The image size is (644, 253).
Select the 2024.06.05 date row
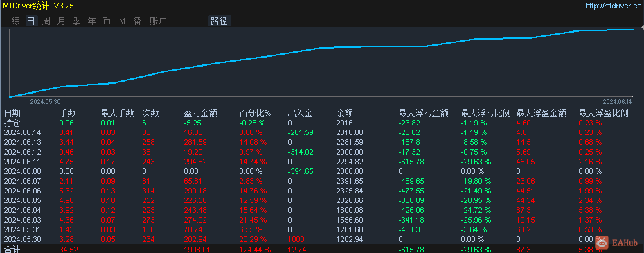pos(22,200)
